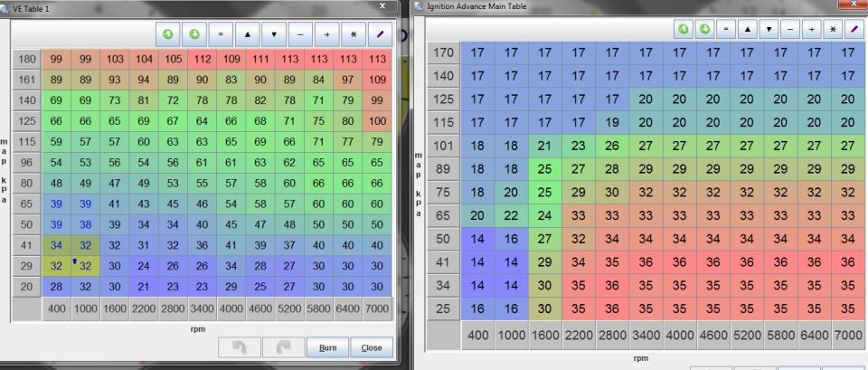
Task: Select VE cell 97 at 161 kPa, 6400 rpm
Action: click(x=347, y=81)
